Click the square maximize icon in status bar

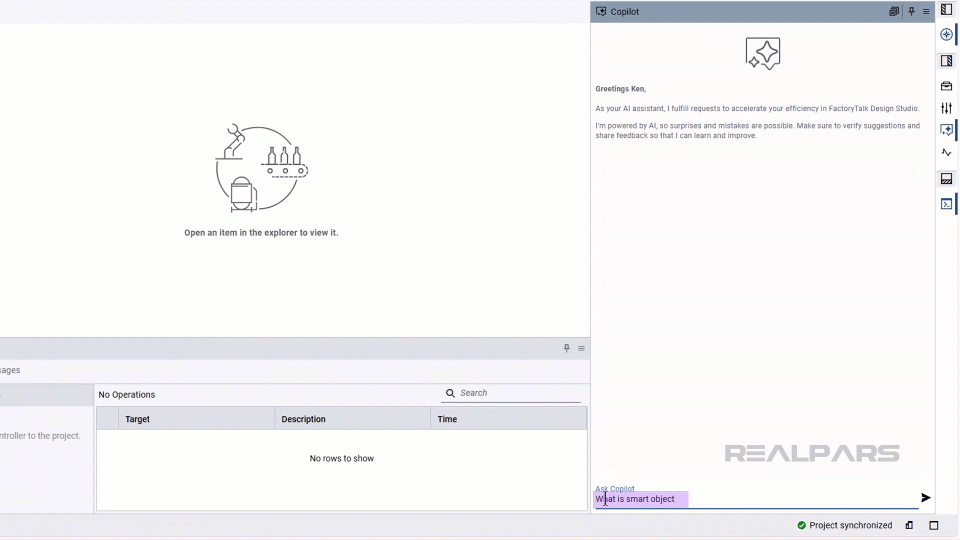934,525
